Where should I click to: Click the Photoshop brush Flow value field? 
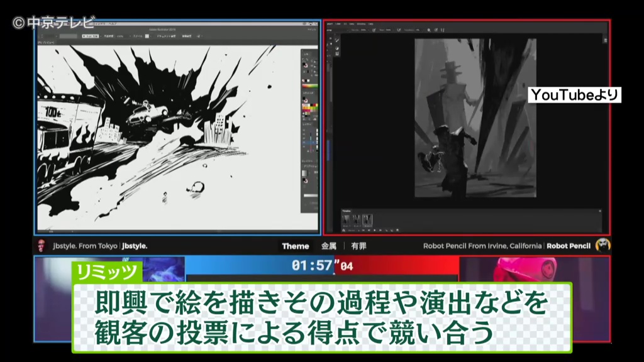(387, 30)
